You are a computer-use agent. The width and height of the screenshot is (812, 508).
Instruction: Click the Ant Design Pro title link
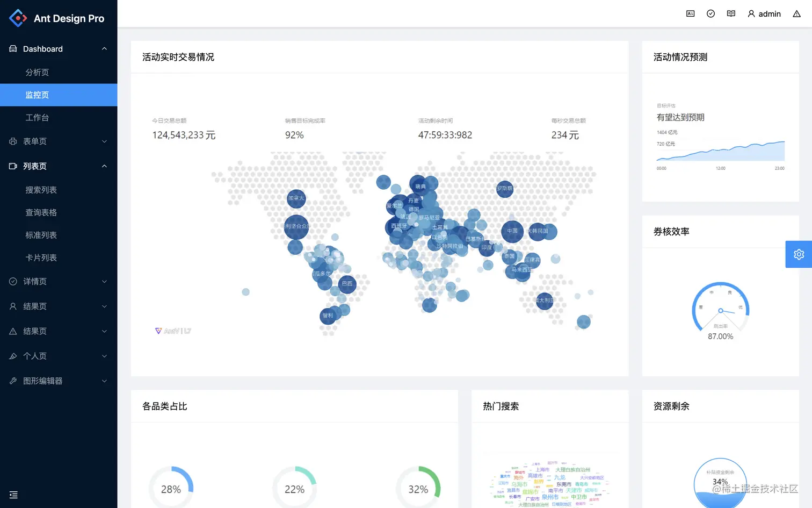[x=69, y=18]
